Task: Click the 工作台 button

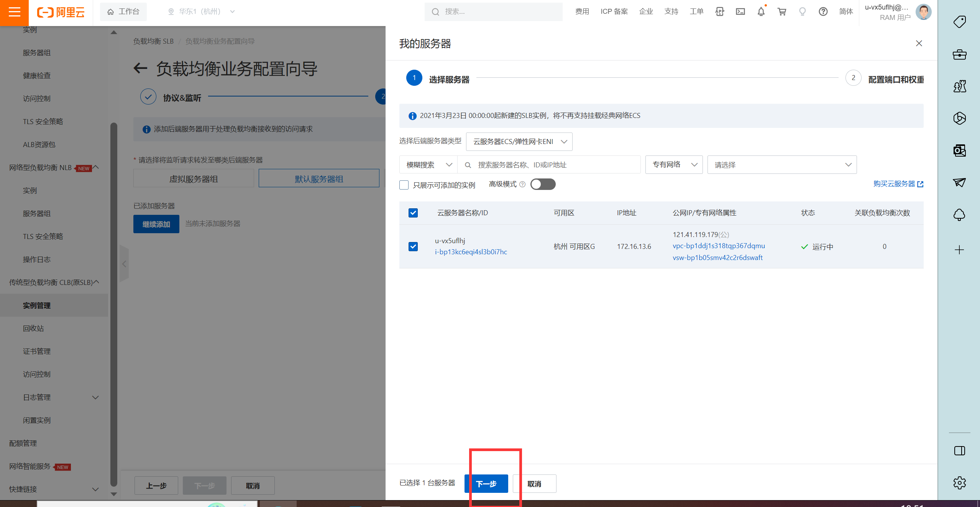Action: [x=123, y=12]
